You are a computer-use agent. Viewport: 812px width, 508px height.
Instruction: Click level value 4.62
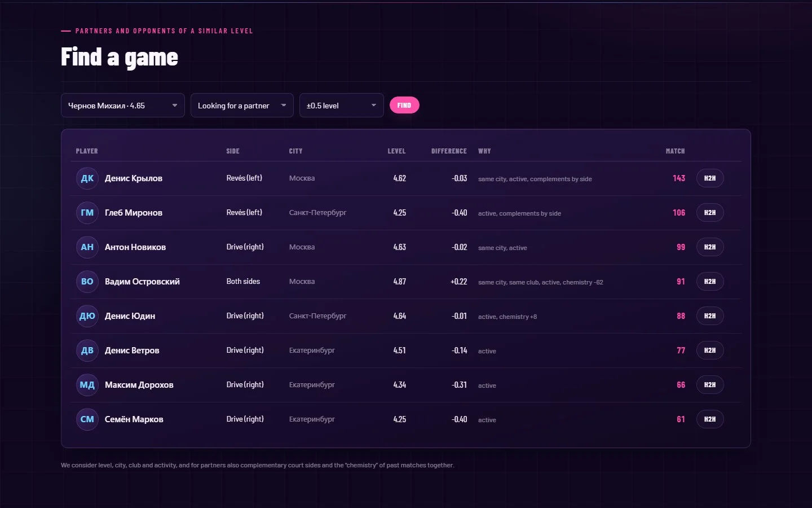tap(400, 178)
